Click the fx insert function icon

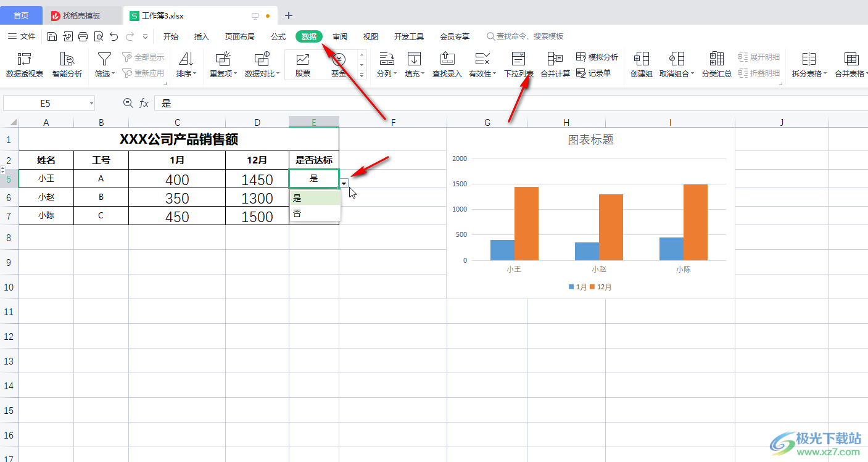click(144, 103)
